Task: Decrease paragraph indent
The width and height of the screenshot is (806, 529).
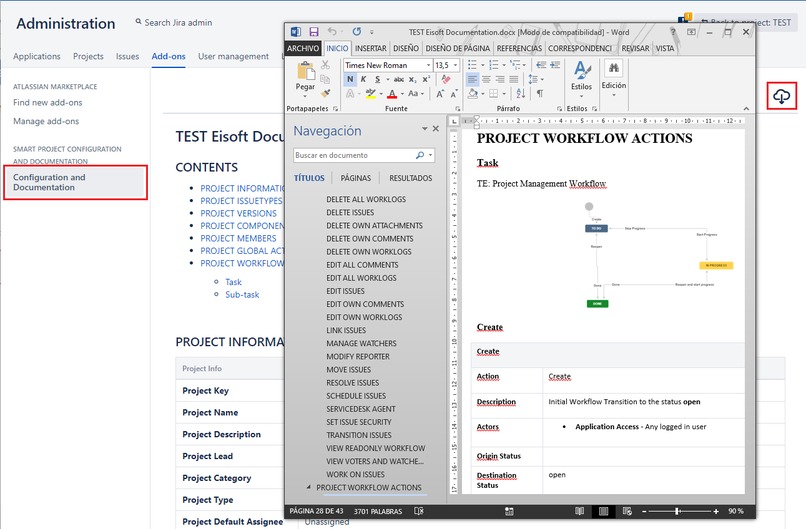Action: coord(541,65)
